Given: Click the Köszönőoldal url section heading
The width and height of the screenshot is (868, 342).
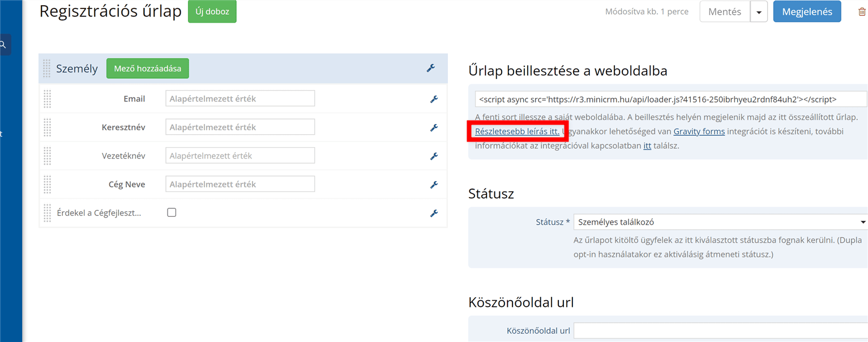Looking at the screenshot, I should click(521, 302).
